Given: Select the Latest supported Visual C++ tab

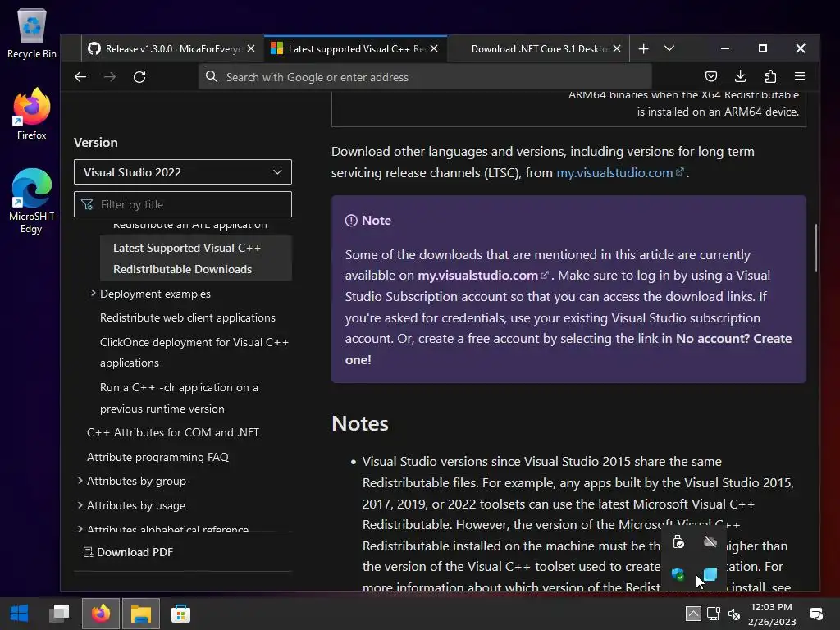Looking at the screenshot, I should [x=356, y=48].
